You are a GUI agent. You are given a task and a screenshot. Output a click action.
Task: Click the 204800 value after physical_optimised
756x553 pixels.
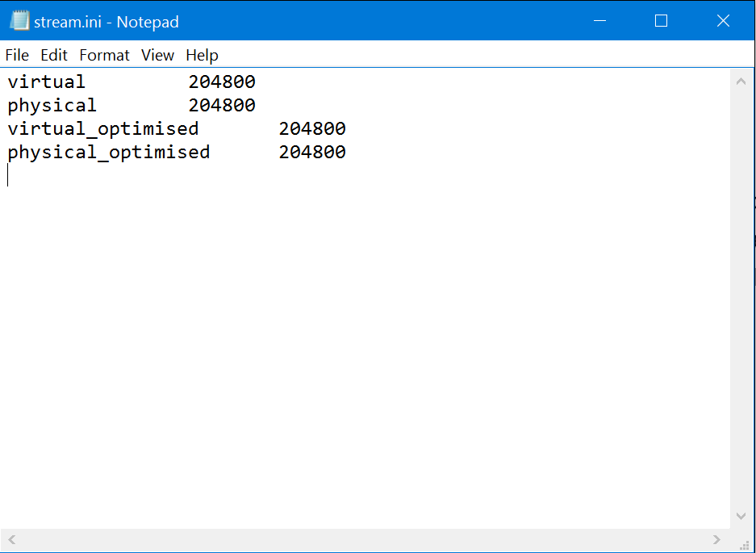312,153
